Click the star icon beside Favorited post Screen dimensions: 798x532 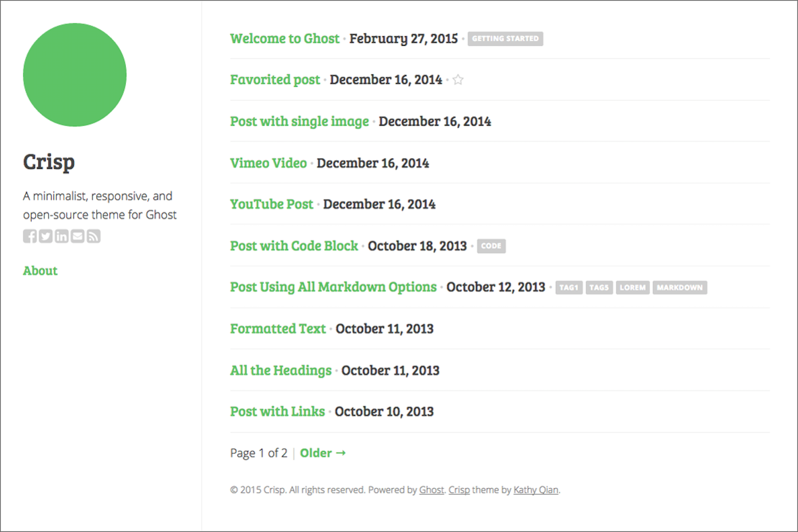coord(458,80)
